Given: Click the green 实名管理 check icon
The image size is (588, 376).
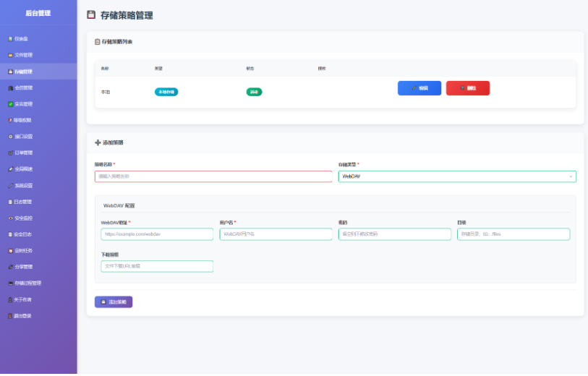Looking at the screenshot, I should (x=10, y=104).
